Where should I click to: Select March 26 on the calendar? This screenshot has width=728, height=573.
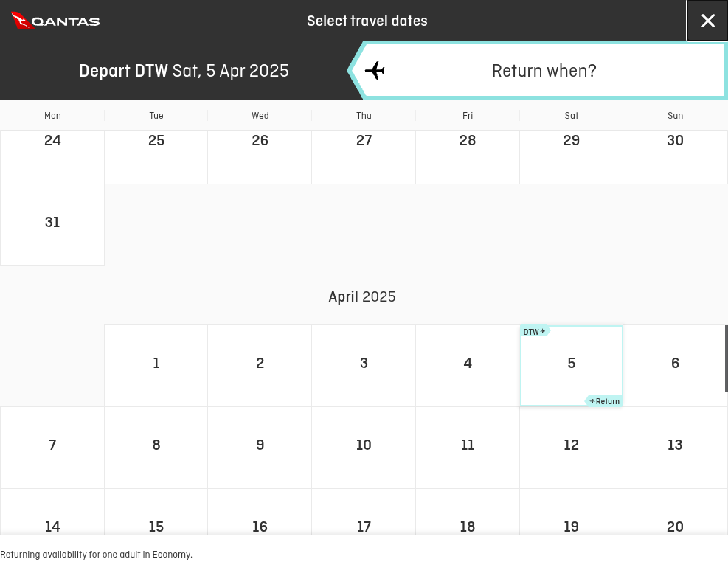click(x=260, y=157)
